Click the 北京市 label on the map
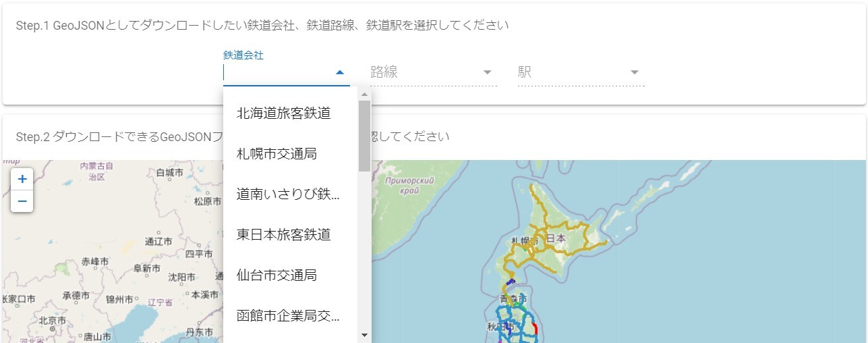Screen dimensions: 868x343 tap(51, 321)
